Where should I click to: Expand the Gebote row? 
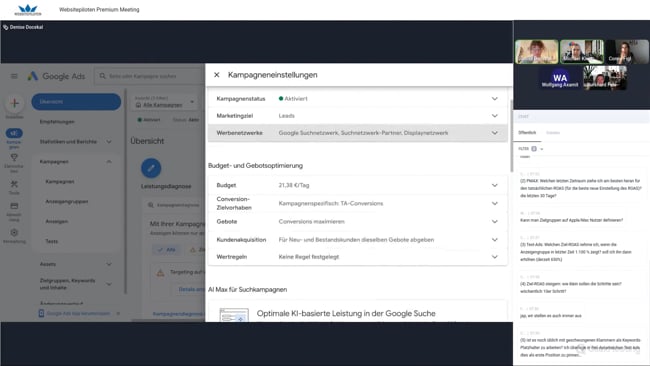tap(495, 222)
